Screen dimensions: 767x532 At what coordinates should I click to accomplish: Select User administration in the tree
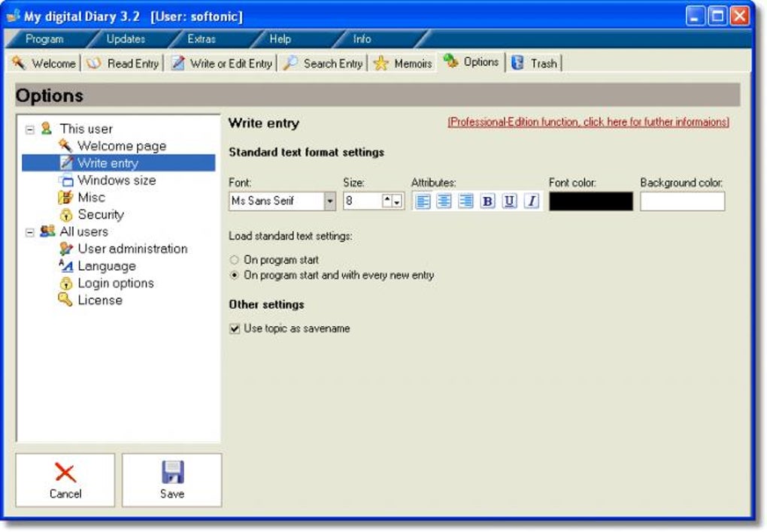pos(132,249)
